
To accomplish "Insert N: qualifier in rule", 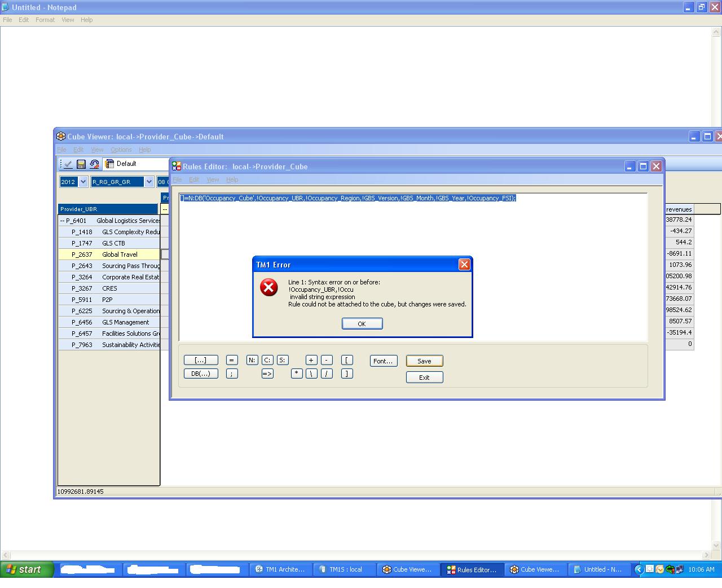I will coord(252,360).
